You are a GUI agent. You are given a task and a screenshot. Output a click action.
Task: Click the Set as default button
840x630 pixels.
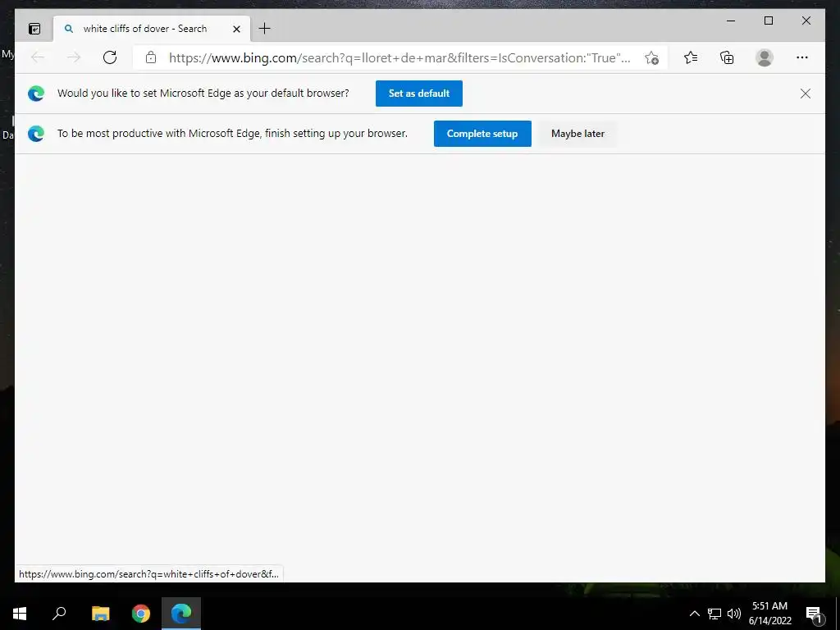(x=419, y=94)
